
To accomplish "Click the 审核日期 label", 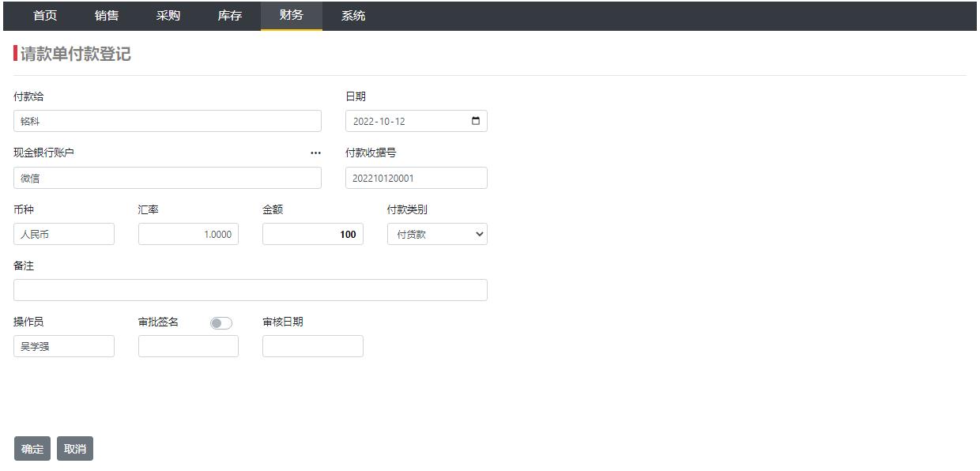I will click(x=283, y=322).
